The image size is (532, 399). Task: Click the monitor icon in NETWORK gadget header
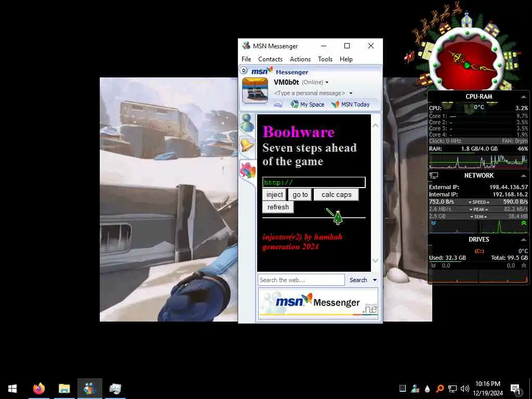pos(434,176)
